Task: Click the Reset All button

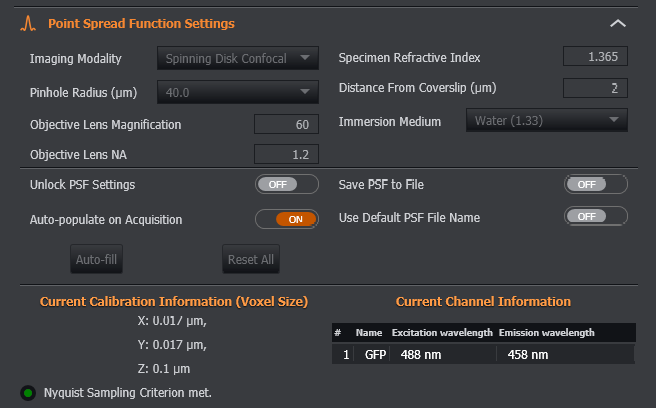Action: point(251,260)
